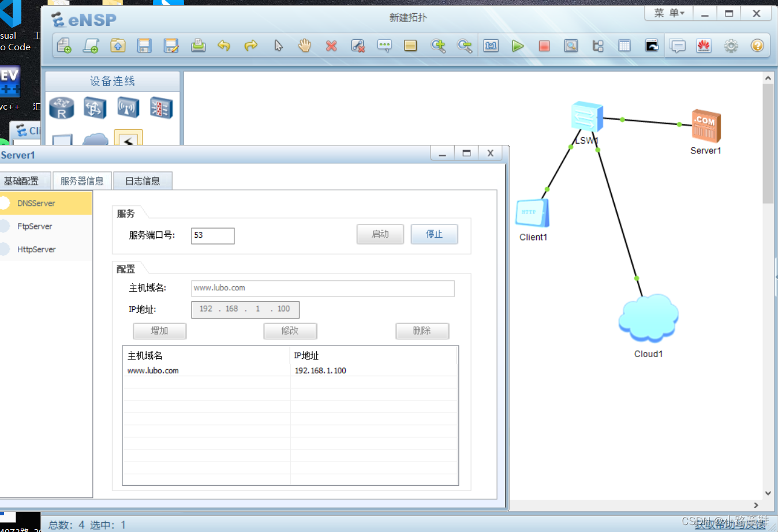Open the CLI console icon
This screenshot has height=532, width=778.
tap(652, 46)
